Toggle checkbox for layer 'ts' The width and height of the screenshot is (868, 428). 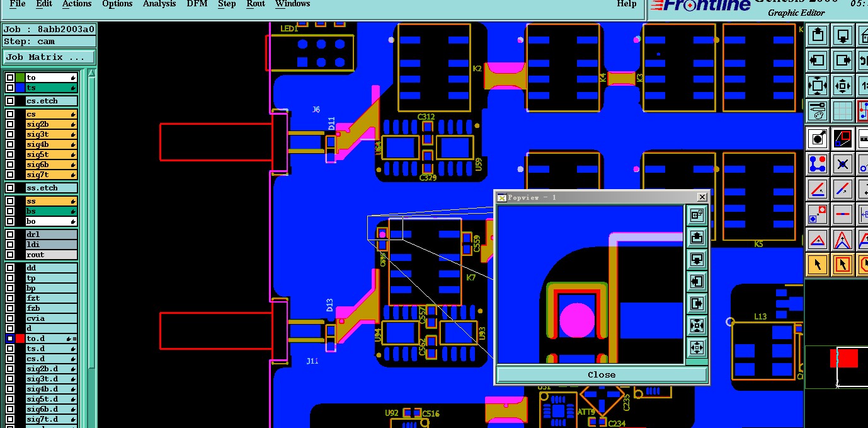pos(10,88)
